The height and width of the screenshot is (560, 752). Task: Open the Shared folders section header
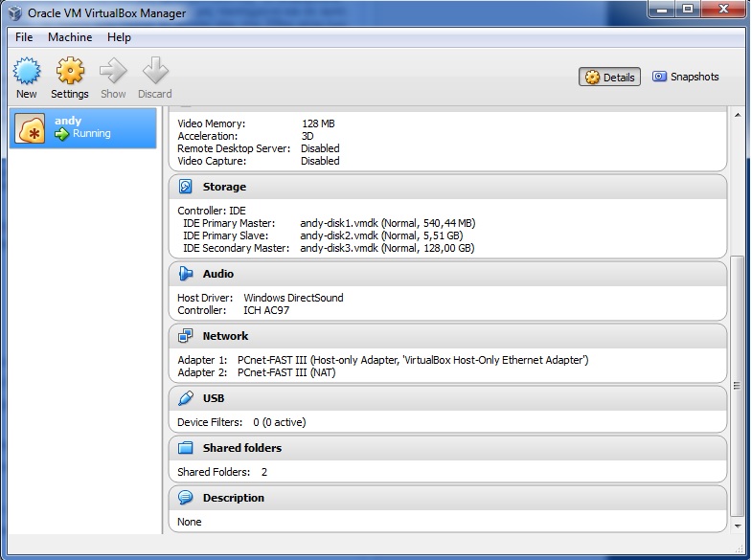click(447, 448)
